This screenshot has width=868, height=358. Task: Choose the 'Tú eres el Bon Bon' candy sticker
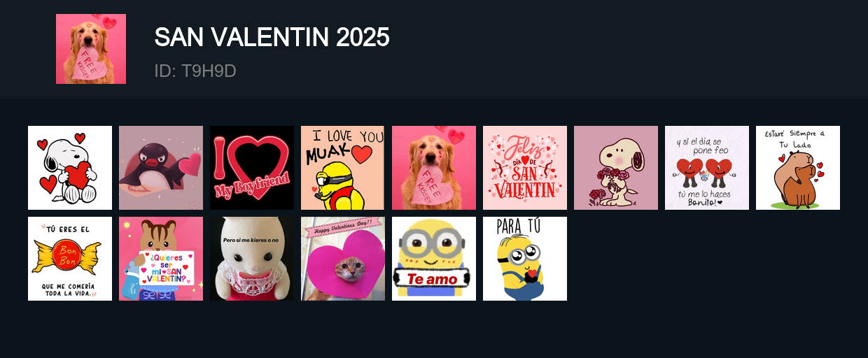(70, 259)
